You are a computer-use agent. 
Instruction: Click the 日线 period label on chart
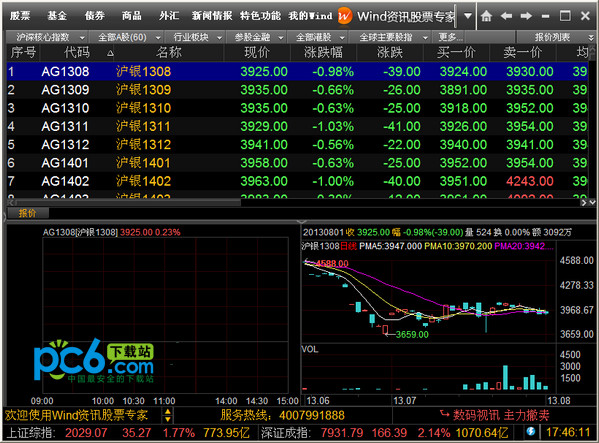point(348,246)
